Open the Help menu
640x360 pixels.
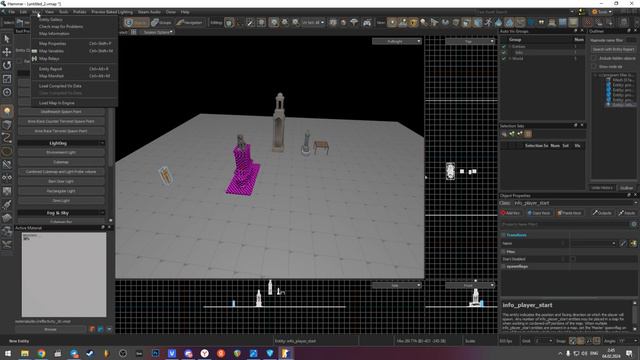(x=185, y=12)
